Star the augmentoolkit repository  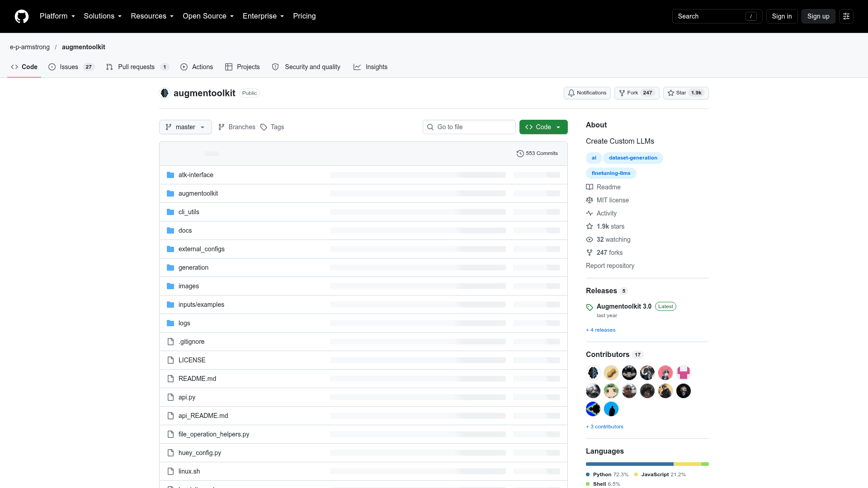pos(686,93)
